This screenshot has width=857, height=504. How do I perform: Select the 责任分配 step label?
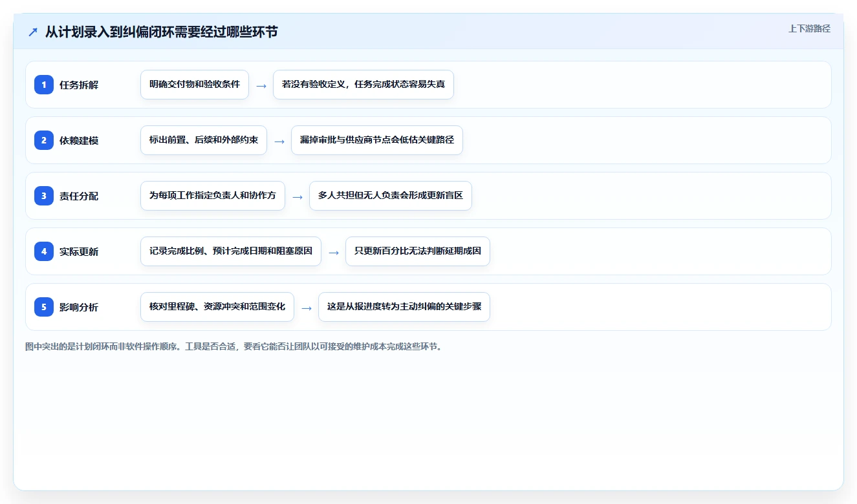pyautogui.click(x=79, y=196)
